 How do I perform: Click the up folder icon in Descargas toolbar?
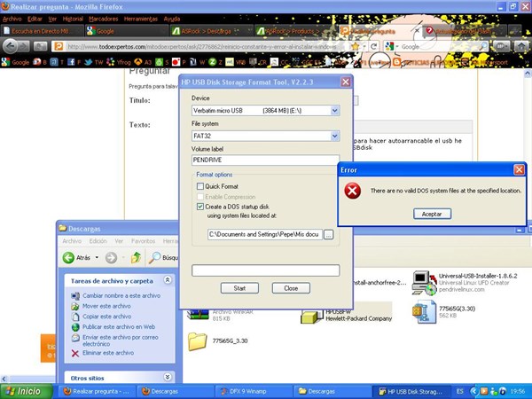pos(136,258)
